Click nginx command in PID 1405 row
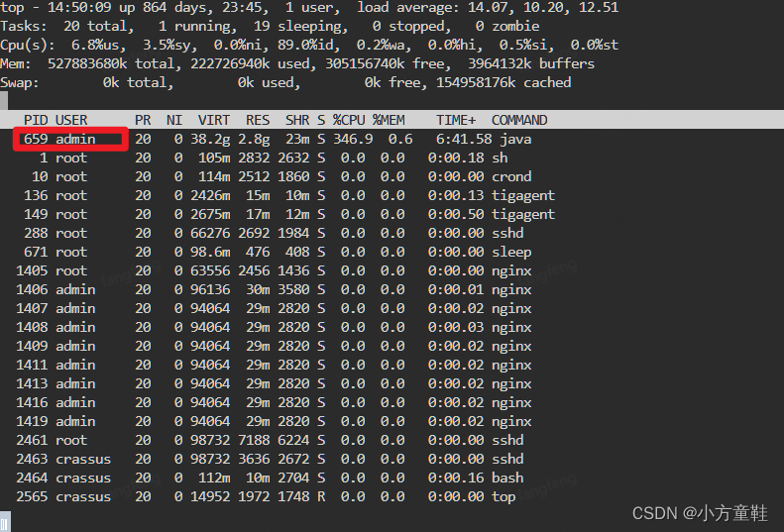 point(511,271)
